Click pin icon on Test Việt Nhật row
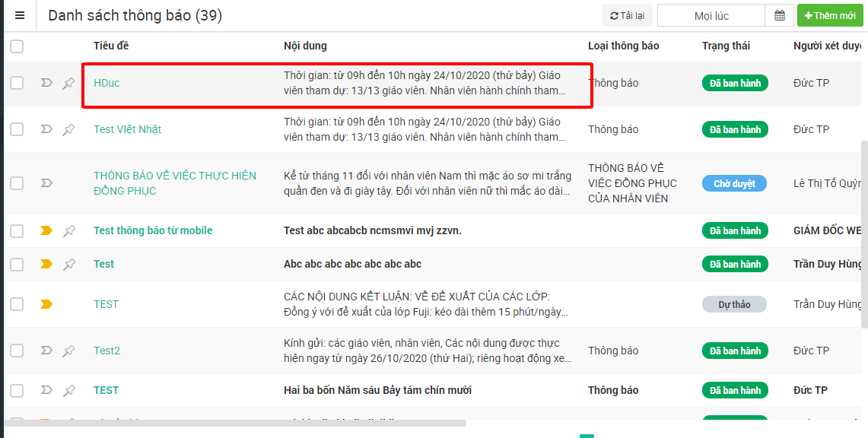 click(x=68, y=129)
